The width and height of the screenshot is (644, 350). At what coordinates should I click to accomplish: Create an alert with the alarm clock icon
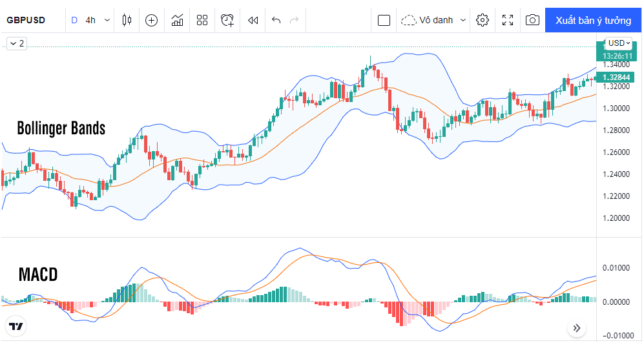[227, 20]
